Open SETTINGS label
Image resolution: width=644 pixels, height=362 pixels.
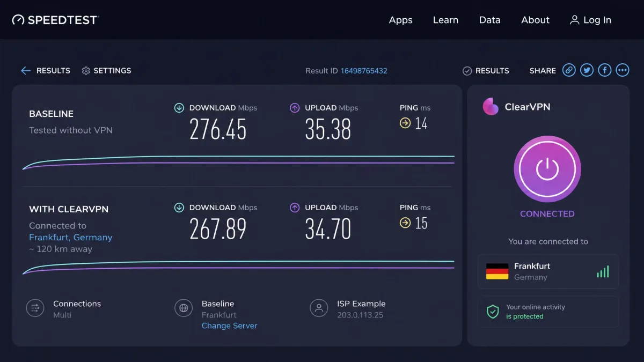[x=112, y=71]
